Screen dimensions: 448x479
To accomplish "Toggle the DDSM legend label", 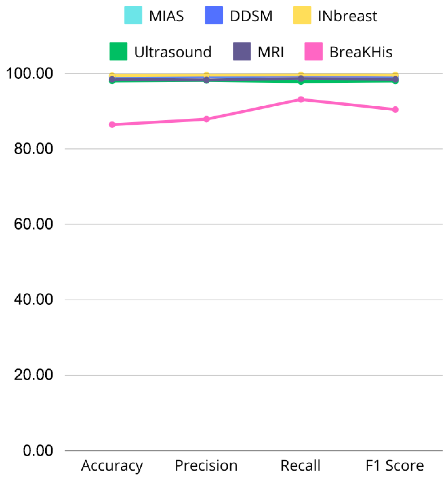I will (251, 16).
